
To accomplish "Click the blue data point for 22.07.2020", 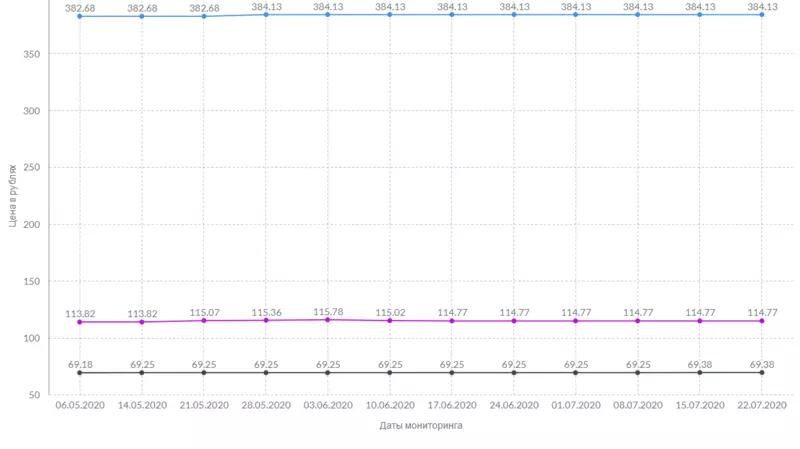I will [x=762, y=15].
